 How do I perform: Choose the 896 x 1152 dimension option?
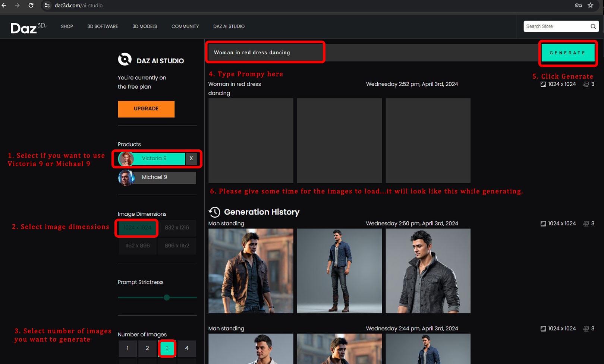[177, 246]
